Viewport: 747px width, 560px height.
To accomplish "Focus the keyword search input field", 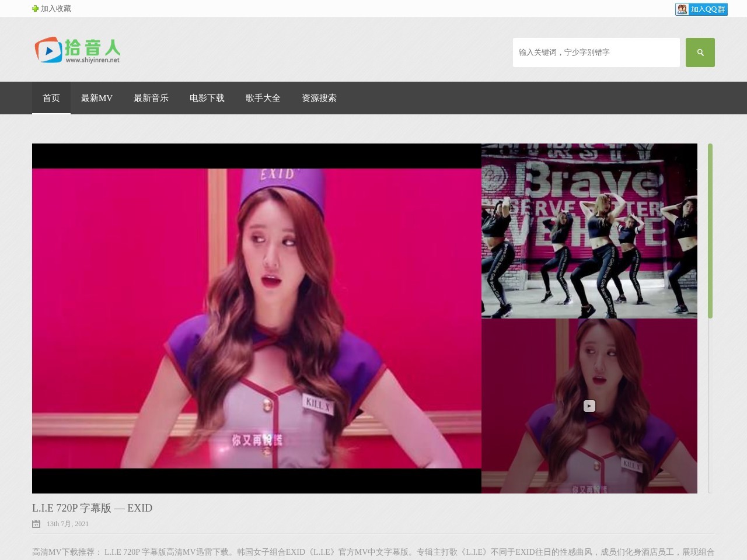I will 596,52.
